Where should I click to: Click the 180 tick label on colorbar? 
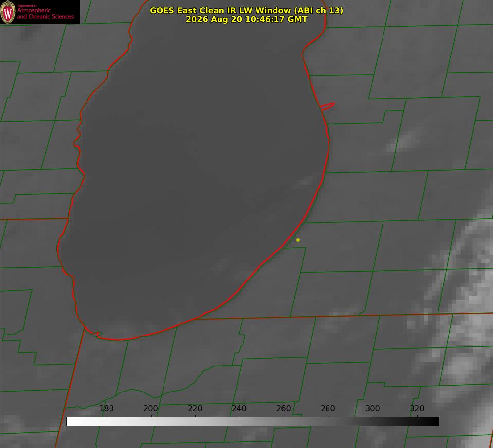point(106,408)
